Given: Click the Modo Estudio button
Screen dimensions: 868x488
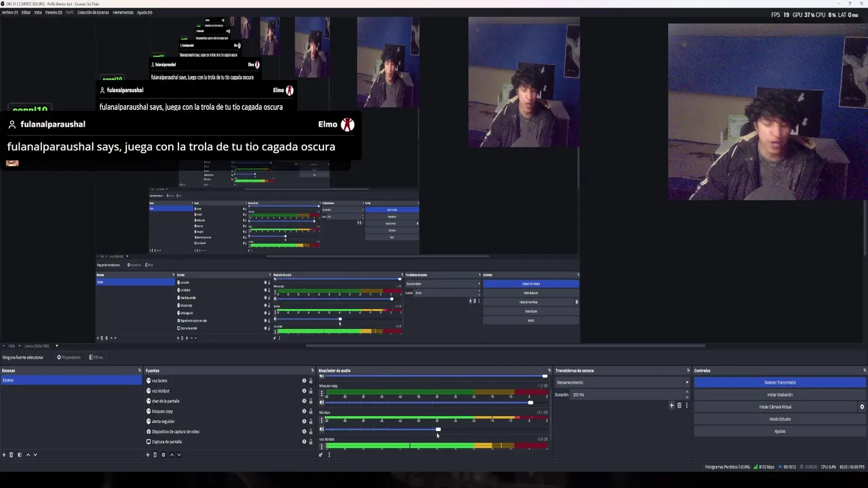Looking at the screenshot, I should coord(780,419).
